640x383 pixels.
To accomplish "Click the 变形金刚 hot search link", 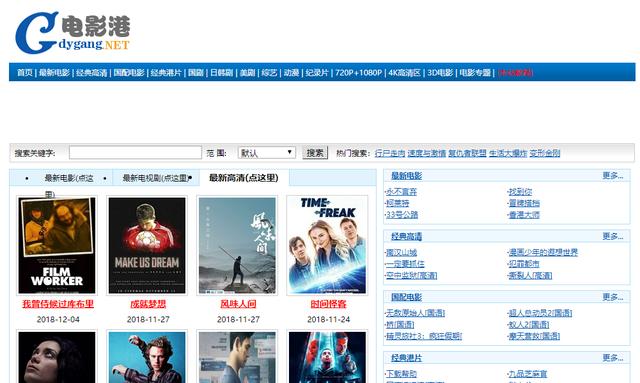I will (544, 153).
